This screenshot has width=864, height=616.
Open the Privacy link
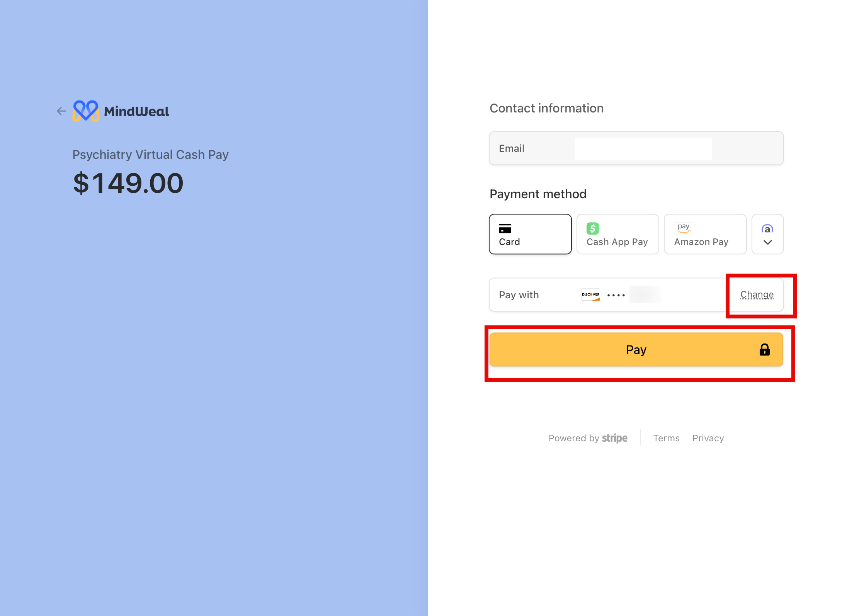[708, 438]
